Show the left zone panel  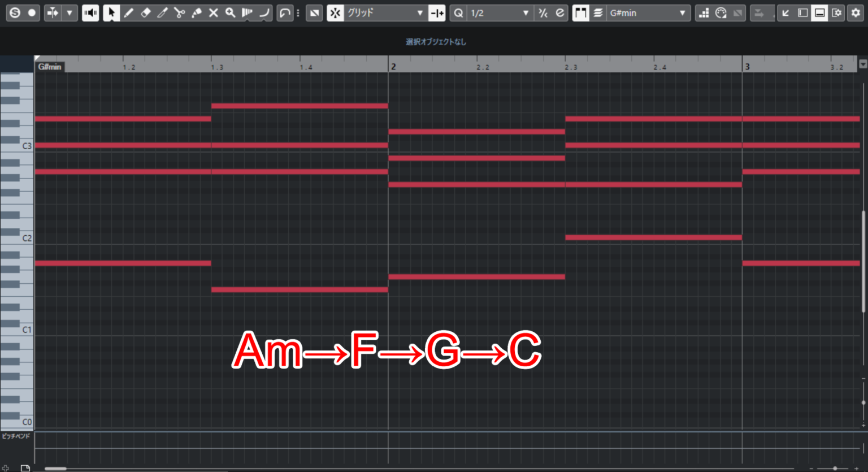pyautogui.click(x=802, y=12)
